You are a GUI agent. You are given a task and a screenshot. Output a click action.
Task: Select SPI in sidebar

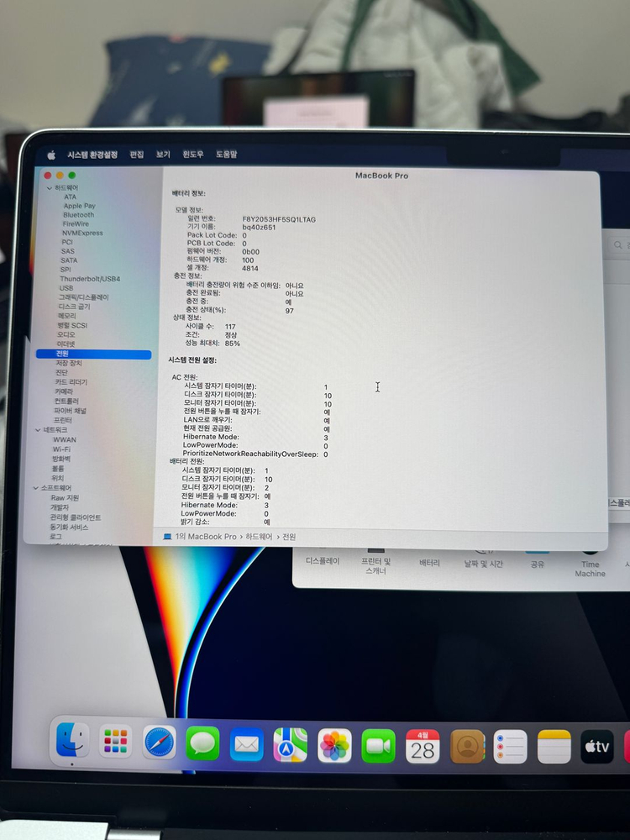pyautogui.click(x=66, y=270)
